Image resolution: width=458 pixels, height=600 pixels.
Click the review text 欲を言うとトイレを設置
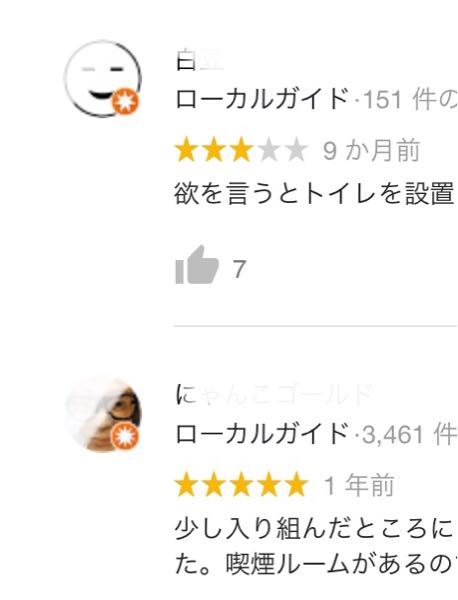coord(315,193)
